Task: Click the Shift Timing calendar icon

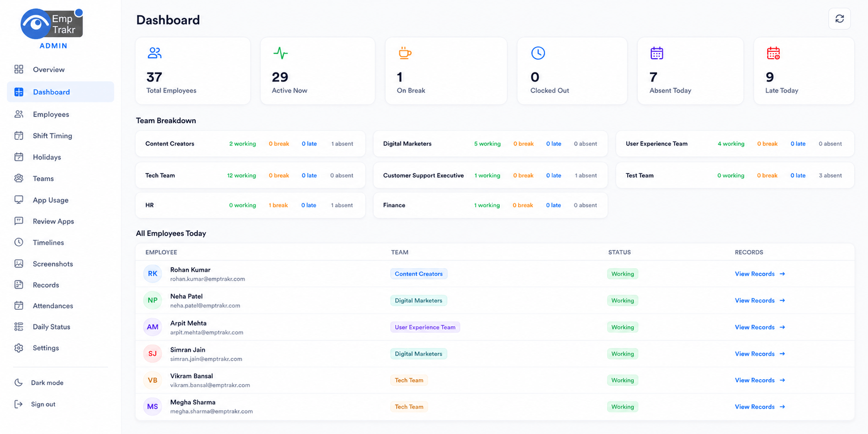Action: [x=19, y=136]
